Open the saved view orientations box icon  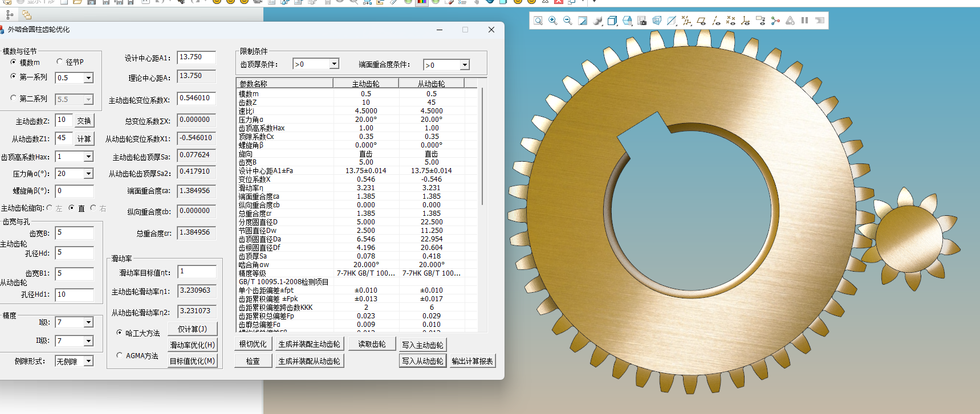(x=612, y=21)
